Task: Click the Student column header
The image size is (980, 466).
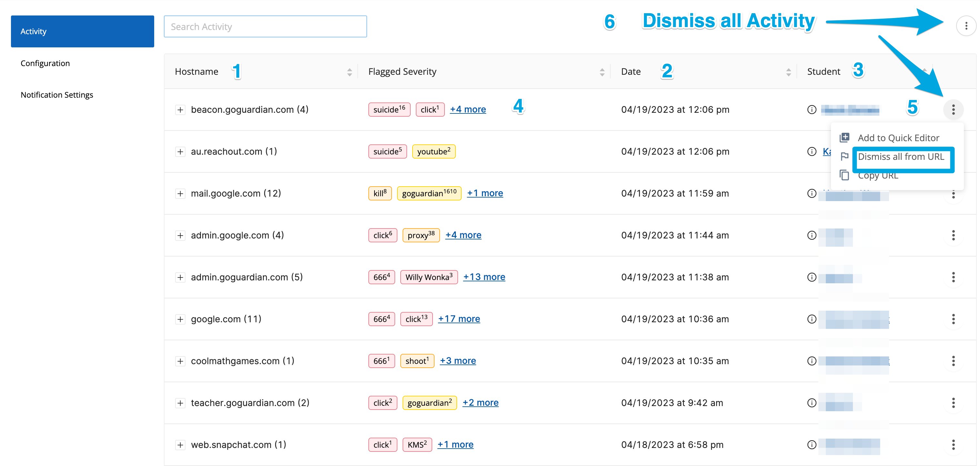Action: click(x=823, y=72)
